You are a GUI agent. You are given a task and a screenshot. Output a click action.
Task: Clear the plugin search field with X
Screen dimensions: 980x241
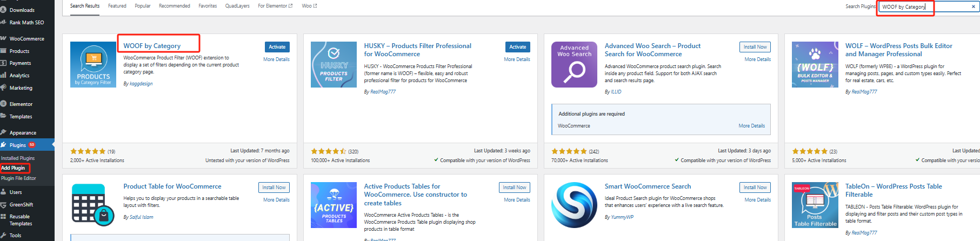[x=973, y=6]
